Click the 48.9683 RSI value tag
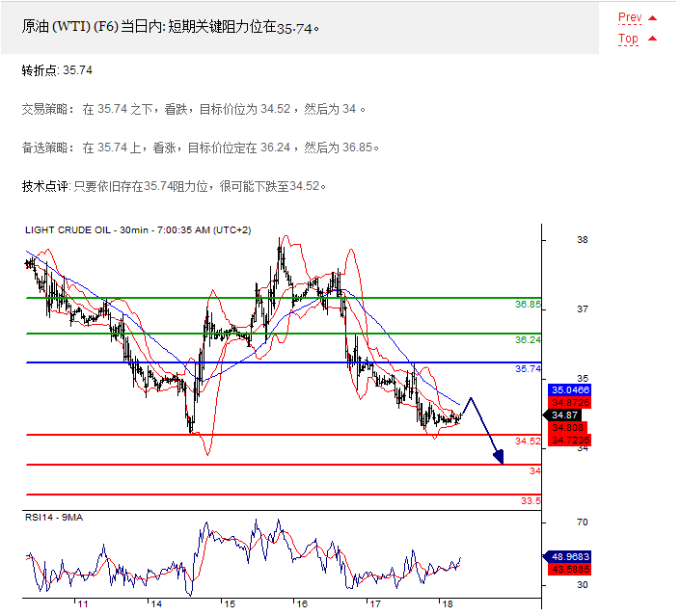Image resolution: width=681 pixels, height=616 pixels. (568, 556)
